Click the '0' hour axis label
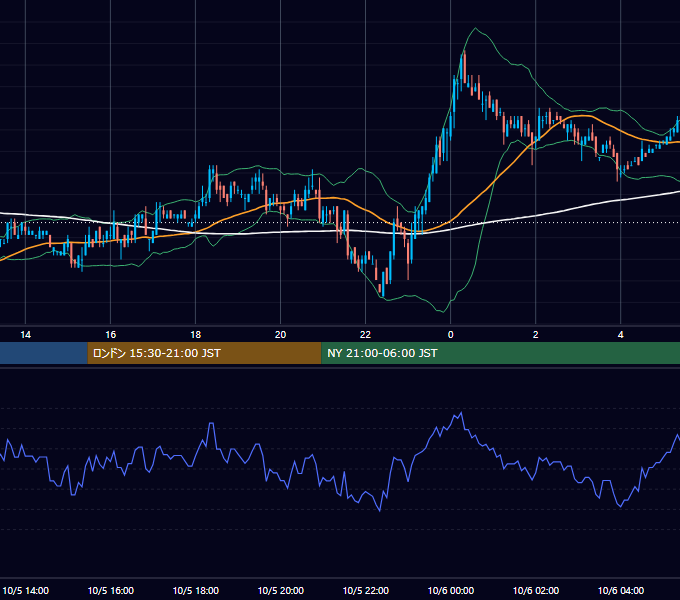 click(451, 335)
